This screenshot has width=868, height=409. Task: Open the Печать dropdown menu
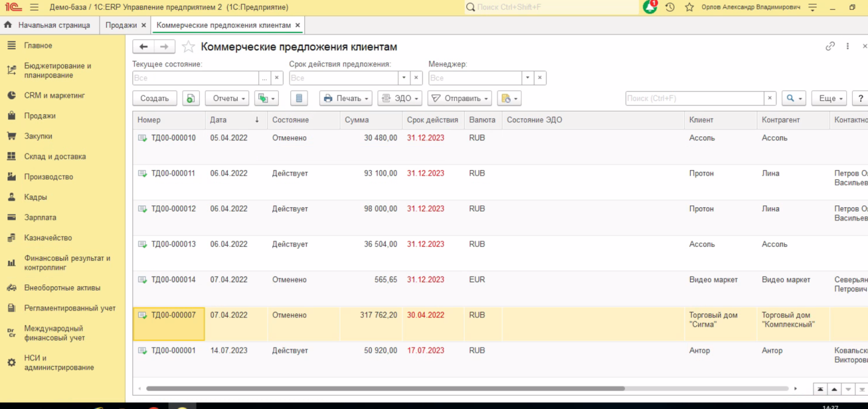pyautogui.click(x=346, y=98)
